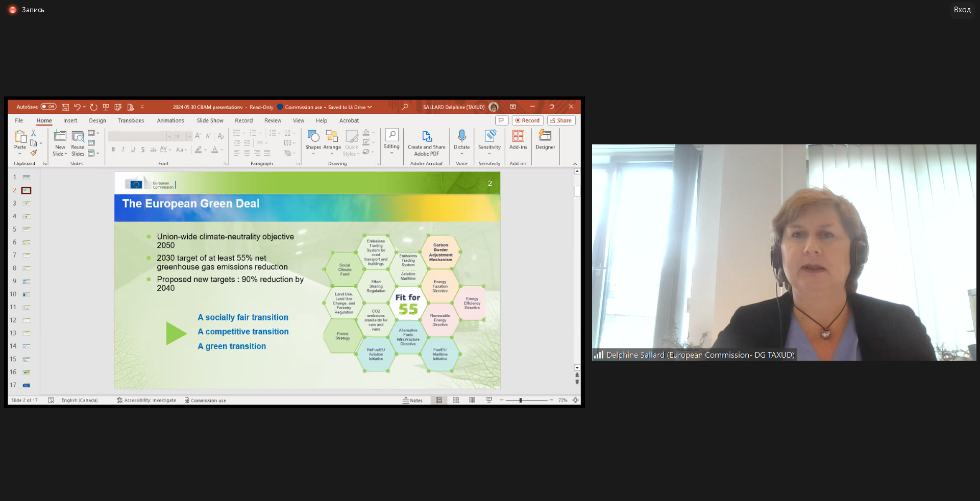Switch to the Slide Show tab
Image resolution: width=980 pixels, height=501 pixels.
[x=210, y=121]
